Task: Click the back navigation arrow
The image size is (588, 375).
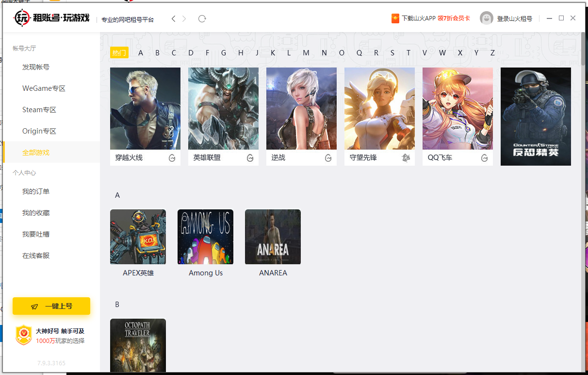Action: click(174, 18)
